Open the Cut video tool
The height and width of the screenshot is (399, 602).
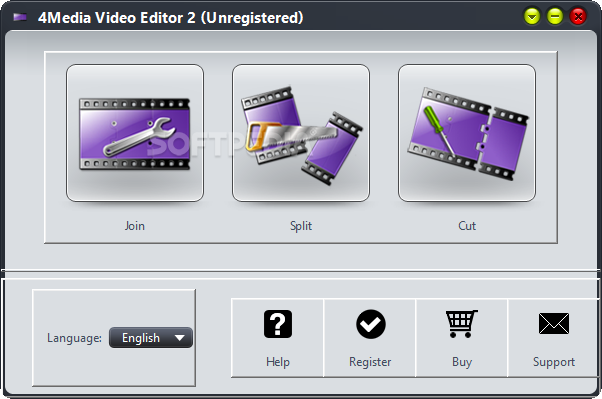[467, 133]
